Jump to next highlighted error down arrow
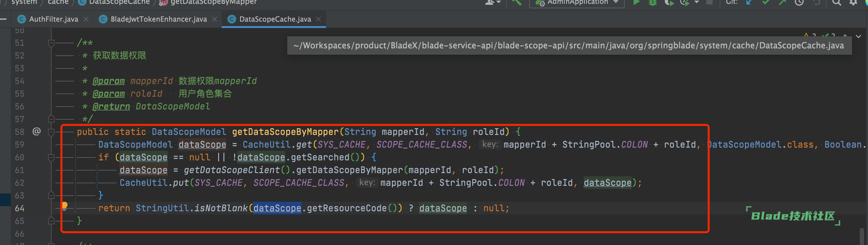 click(858, 36)
